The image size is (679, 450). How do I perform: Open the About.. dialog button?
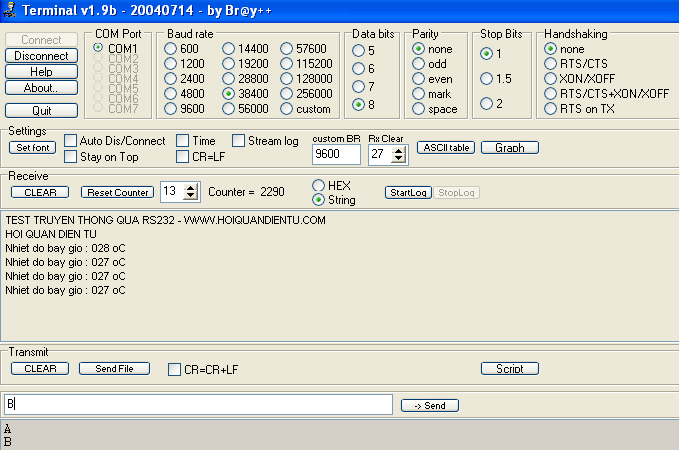click(42, 88)
